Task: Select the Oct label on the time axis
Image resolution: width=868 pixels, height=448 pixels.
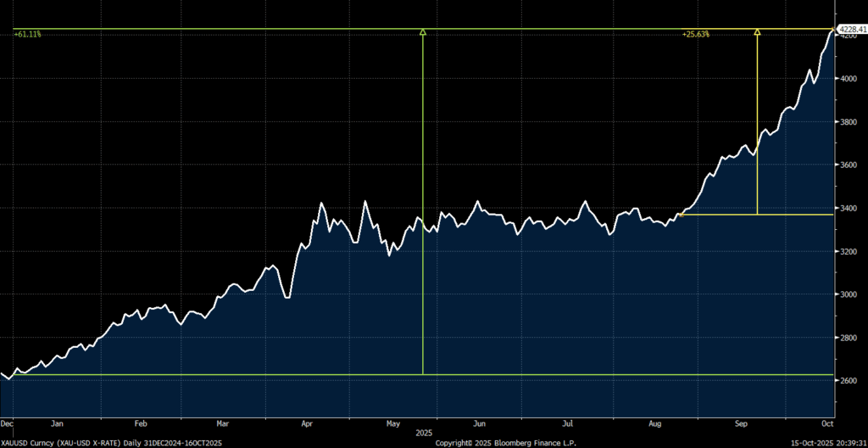Action: click(x=826, y=423)
